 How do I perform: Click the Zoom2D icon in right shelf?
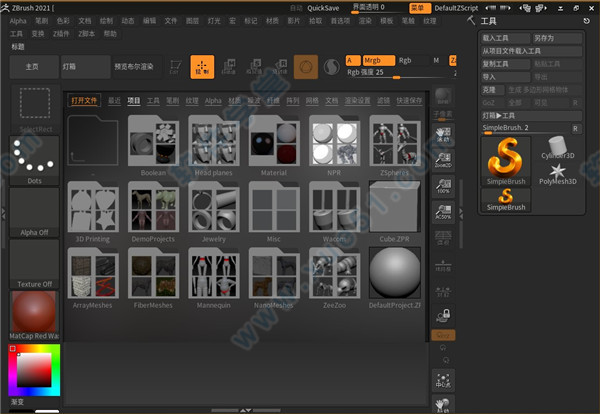tap(444, 162)
